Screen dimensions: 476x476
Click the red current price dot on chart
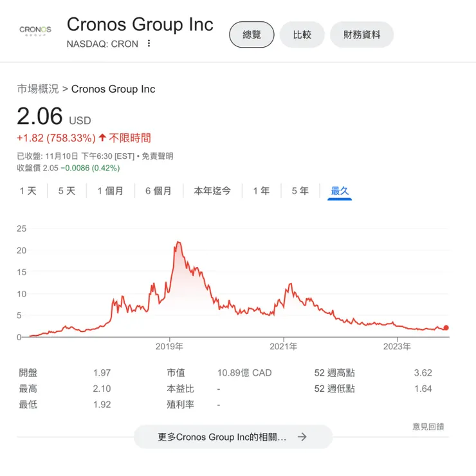tap(446, 327)
